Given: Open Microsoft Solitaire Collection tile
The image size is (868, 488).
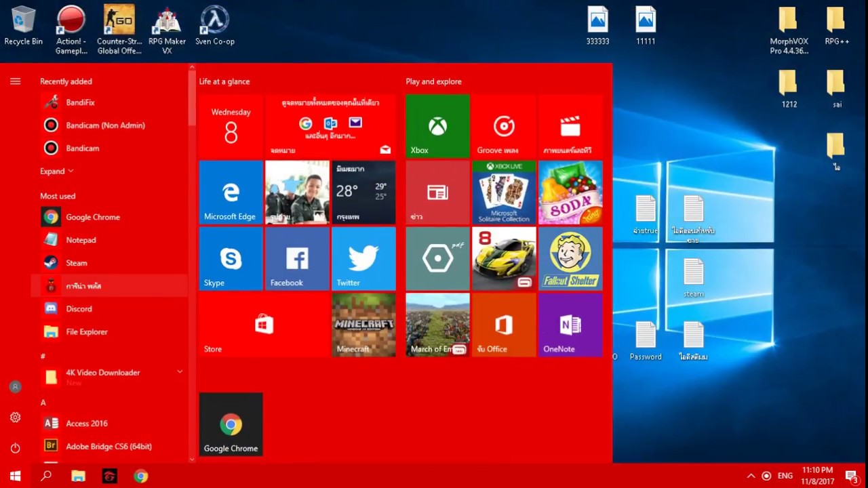Looking at the screenshot, I should pos(504,192).
